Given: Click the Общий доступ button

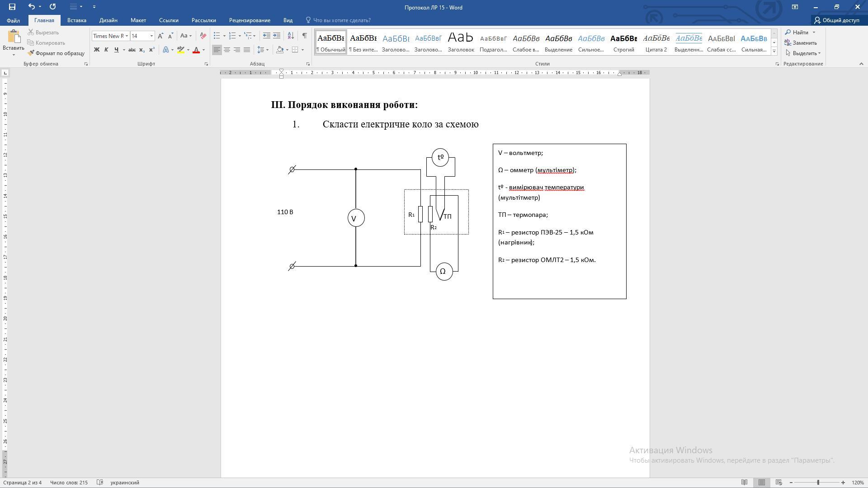Looking at the screenshot, I should (837, 20).
